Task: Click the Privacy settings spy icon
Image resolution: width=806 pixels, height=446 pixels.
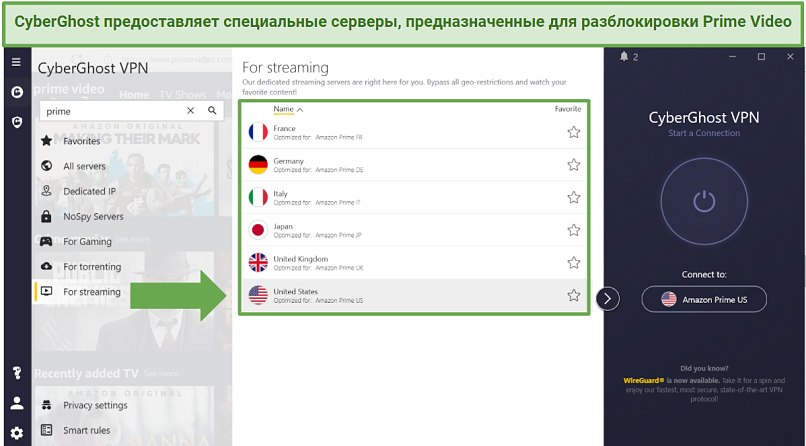Action: point(46,405)
